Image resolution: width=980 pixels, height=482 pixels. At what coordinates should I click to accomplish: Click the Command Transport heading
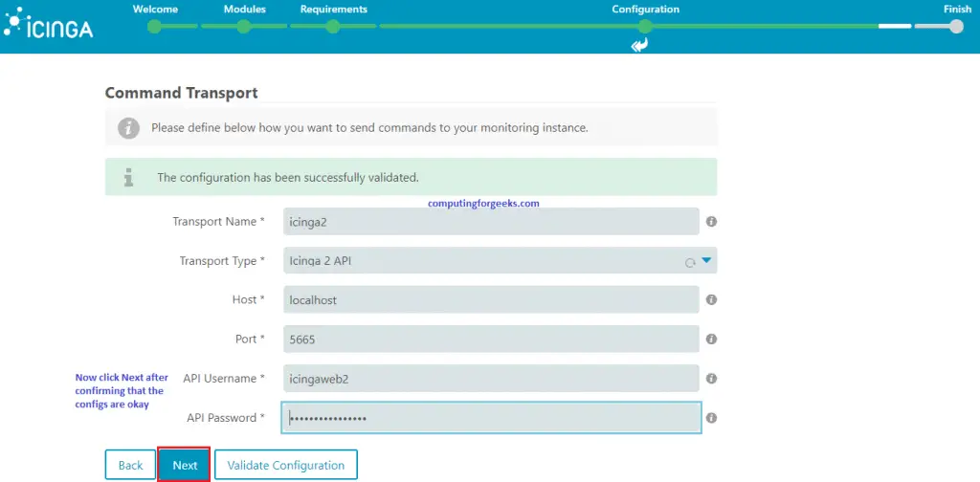pyautogui.click(x=181, y=93)
